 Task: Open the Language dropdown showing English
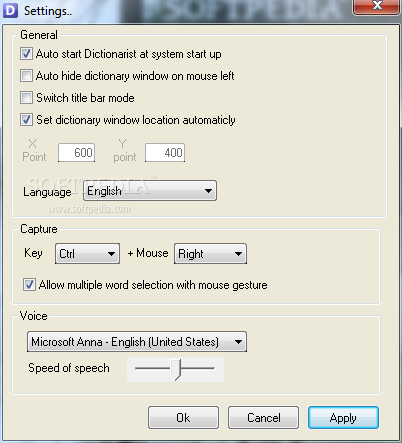pyautogui.click(x=150, y=191)
